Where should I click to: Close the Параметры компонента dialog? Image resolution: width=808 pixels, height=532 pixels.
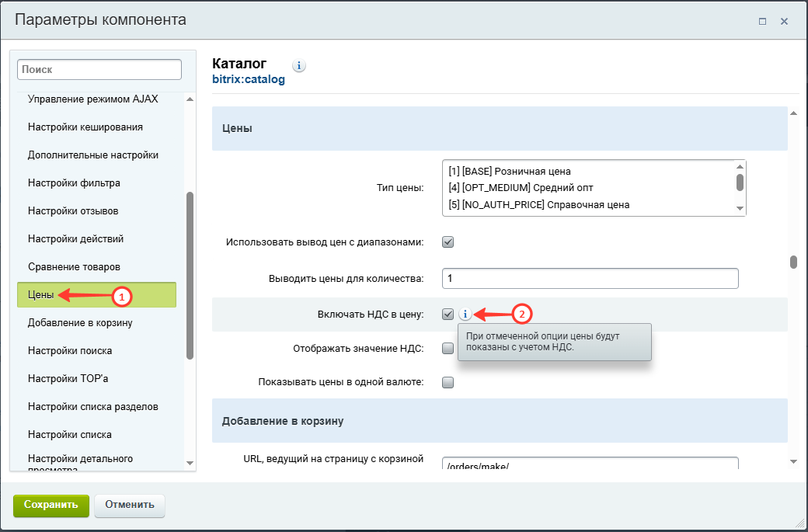click(784, 21)
